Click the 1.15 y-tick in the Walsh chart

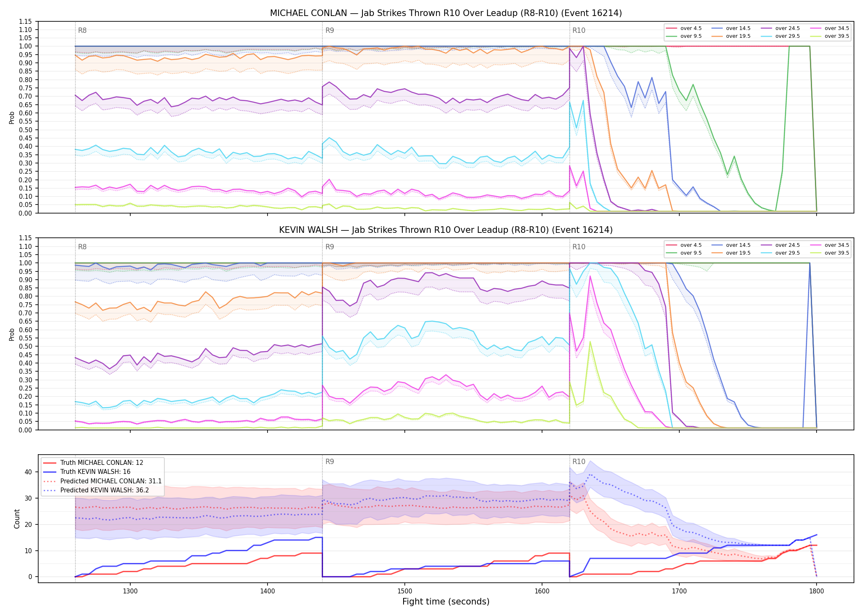click(25, 238)
